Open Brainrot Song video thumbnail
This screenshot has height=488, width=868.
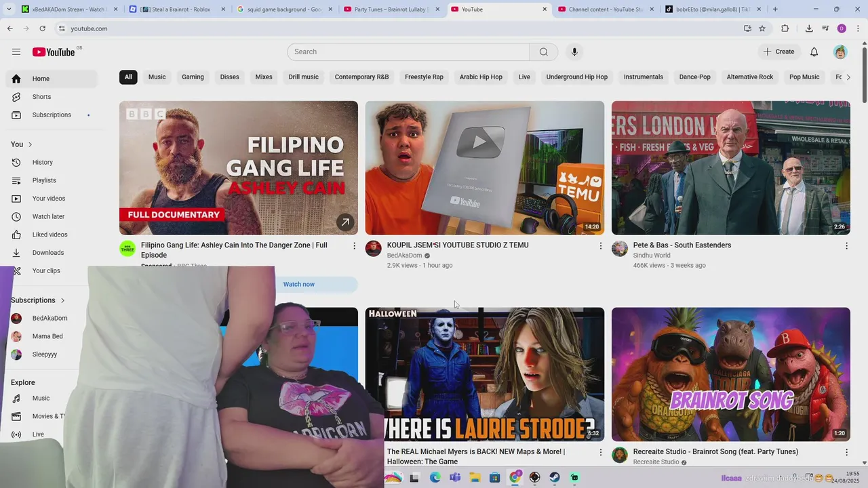click(731, 375)
